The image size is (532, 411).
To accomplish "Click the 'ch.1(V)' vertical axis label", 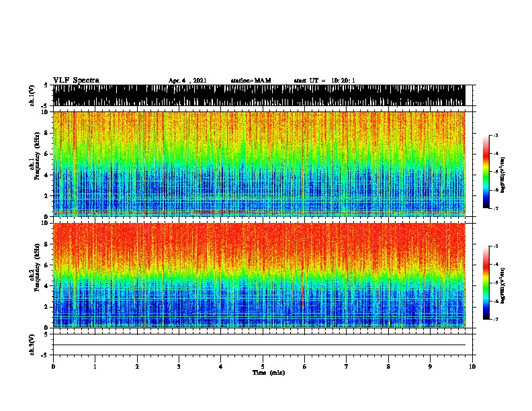I will tap(32, 95).
